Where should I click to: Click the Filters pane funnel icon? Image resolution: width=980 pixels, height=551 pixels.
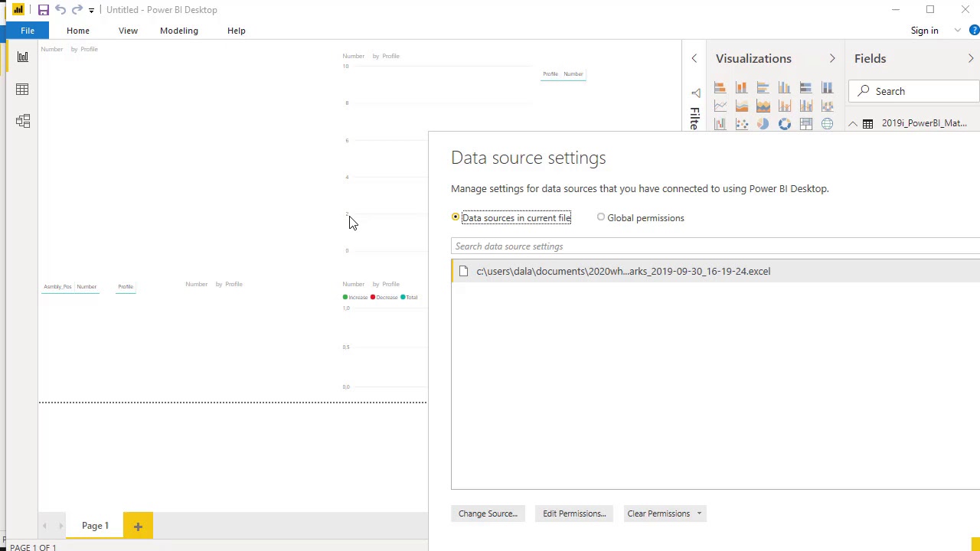(x=695, y=93)
